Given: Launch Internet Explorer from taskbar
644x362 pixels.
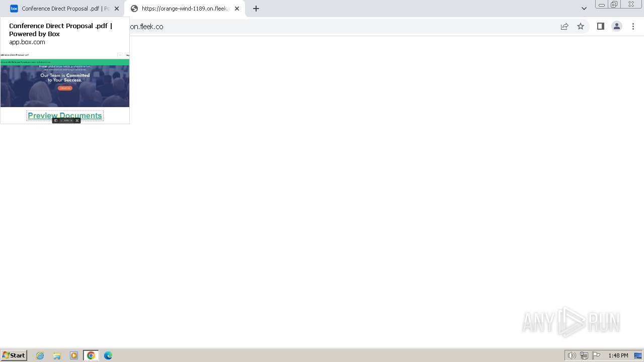Looking at the screenshot, I should [x=40, y=355].
